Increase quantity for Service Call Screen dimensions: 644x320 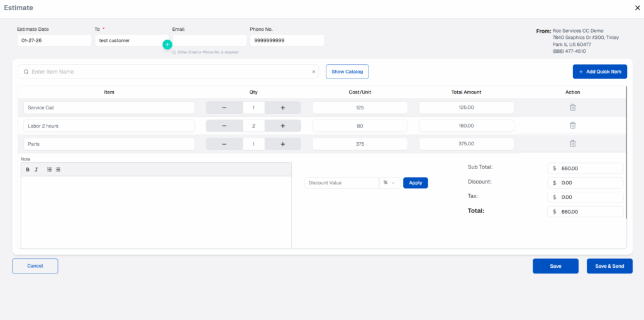coord(282,108)
